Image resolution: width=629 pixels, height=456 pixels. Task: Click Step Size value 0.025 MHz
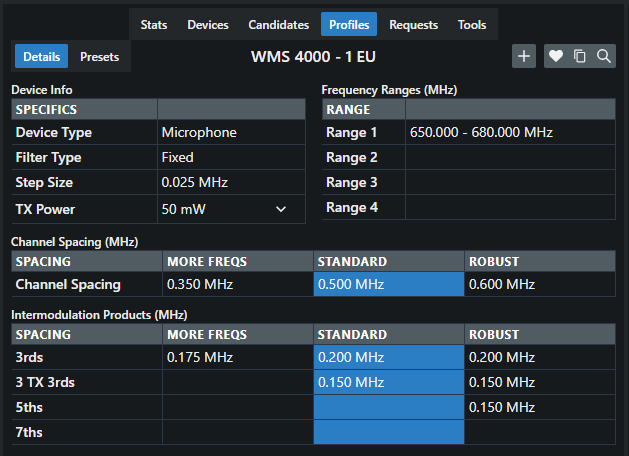[x=231, y=182]
